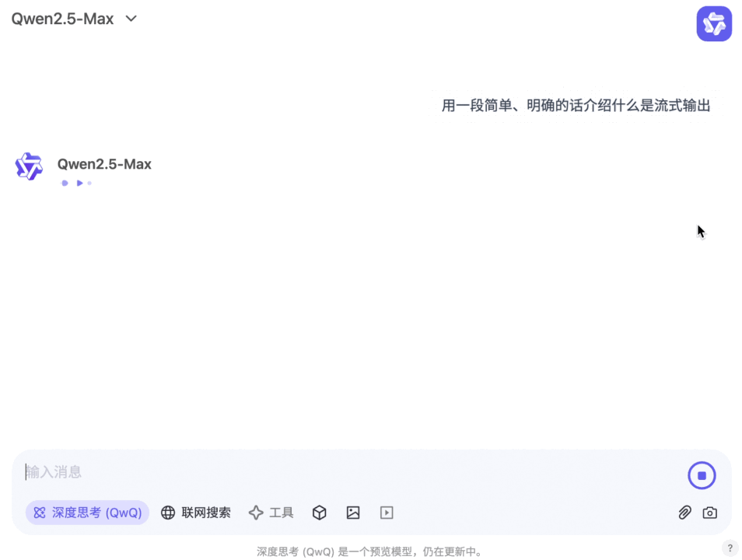Click the globe icon of 联网搜索
The height and width of the screenshot is (560, 742).
[x=168, y=513]
